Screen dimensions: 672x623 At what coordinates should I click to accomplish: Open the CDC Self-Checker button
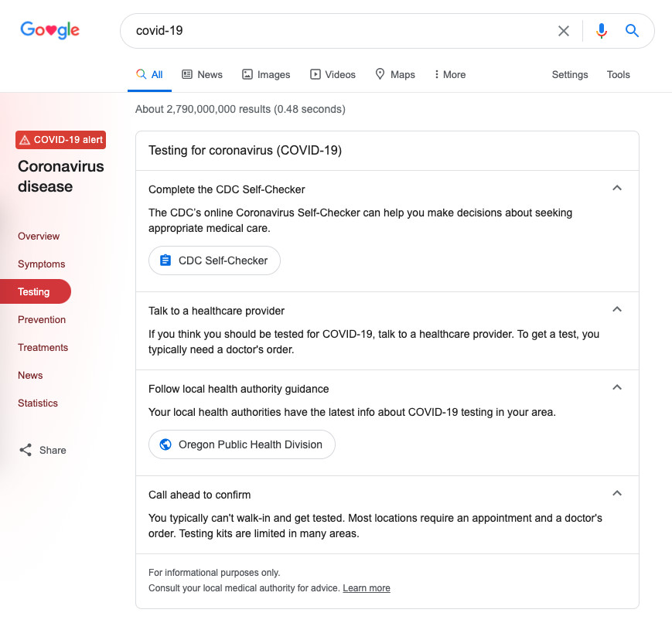click(214, 260)
